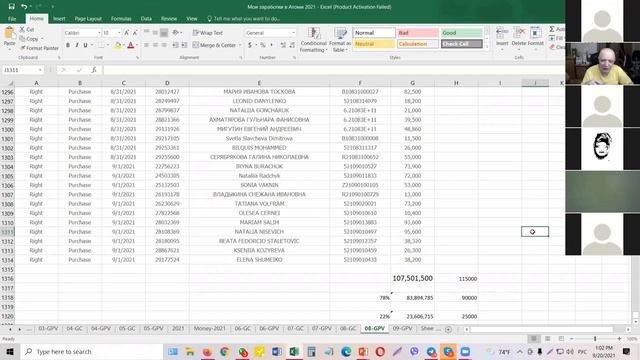This screenshot has width=640, height=360.
Task: Open the Money-2021 sheet tab
Action: (209, 329)
